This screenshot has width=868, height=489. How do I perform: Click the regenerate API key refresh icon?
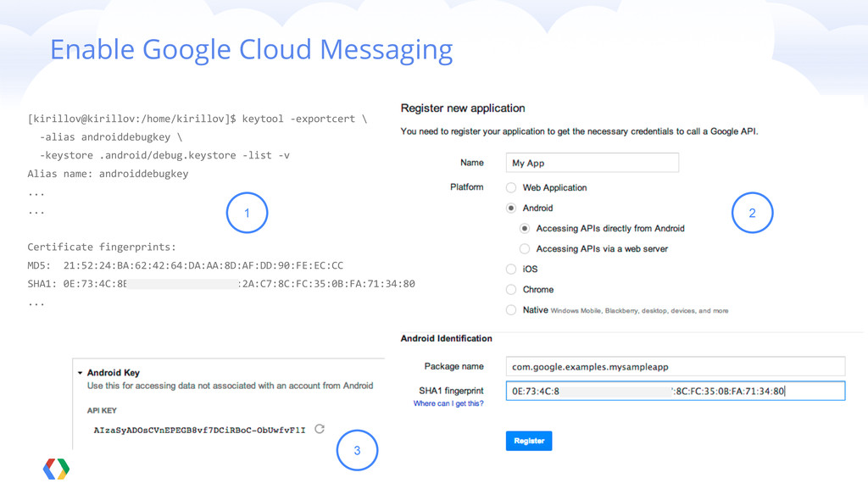[320, 429]
